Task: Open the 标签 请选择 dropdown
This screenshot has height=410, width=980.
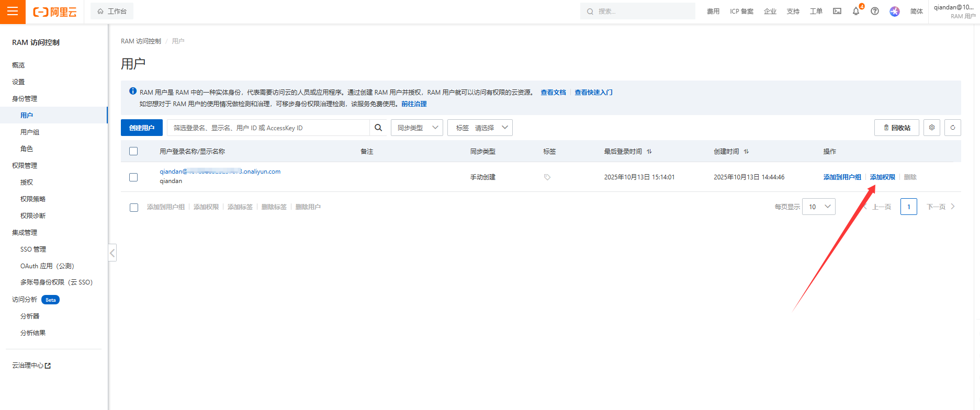Action: [480, 128]
